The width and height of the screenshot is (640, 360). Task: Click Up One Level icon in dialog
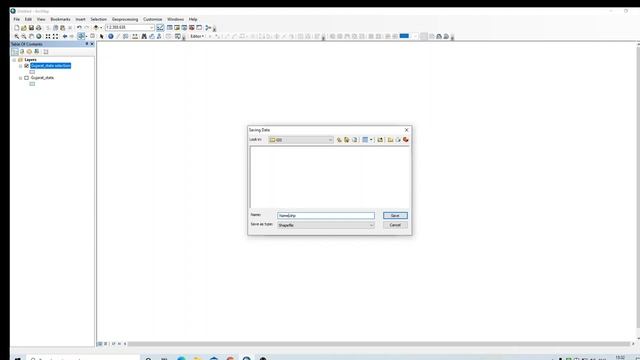339,140
